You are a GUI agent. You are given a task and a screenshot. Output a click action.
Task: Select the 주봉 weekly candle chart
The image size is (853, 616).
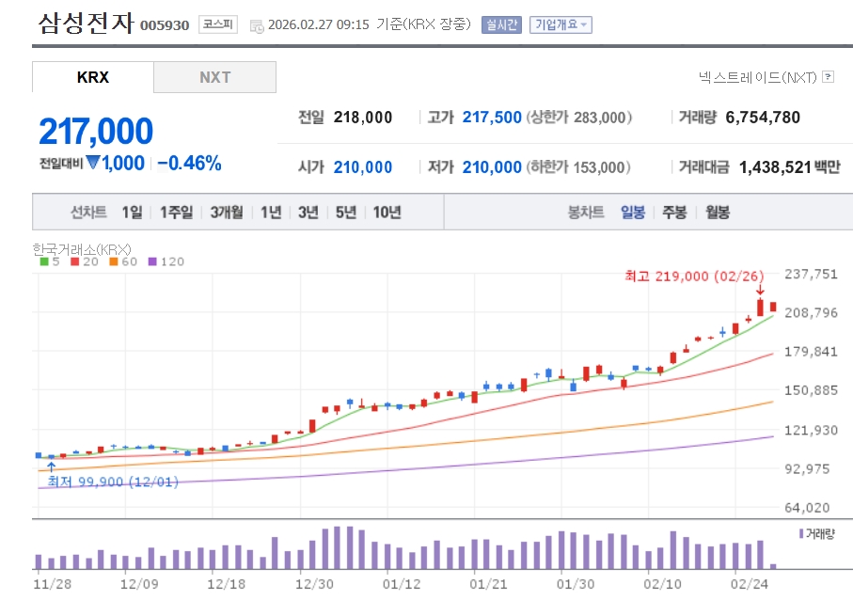pos(674,212)
